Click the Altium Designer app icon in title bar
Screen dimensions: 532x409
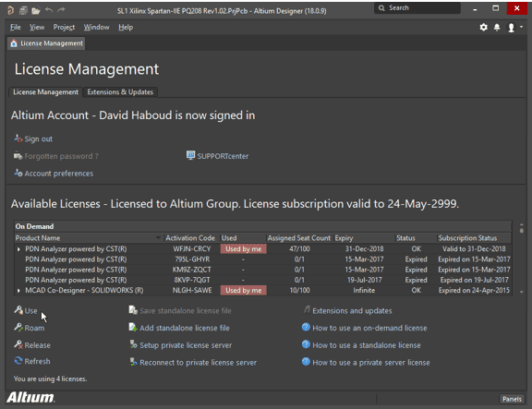coord(10,10)
